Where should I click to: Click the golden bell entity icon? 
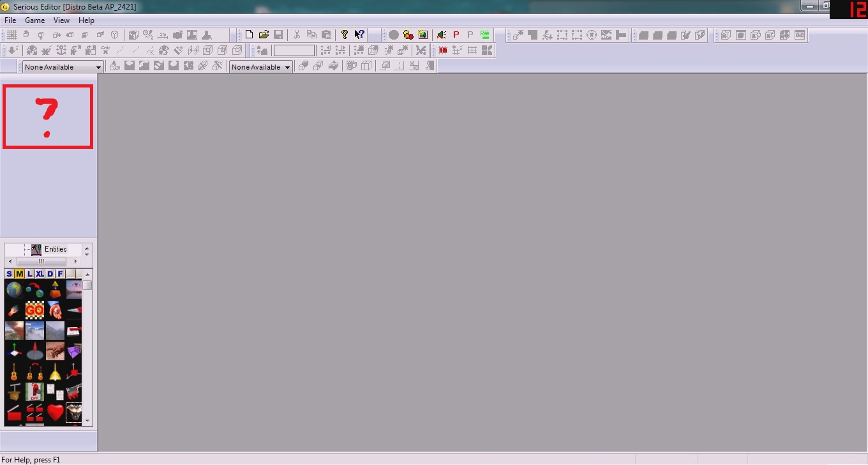56,372
